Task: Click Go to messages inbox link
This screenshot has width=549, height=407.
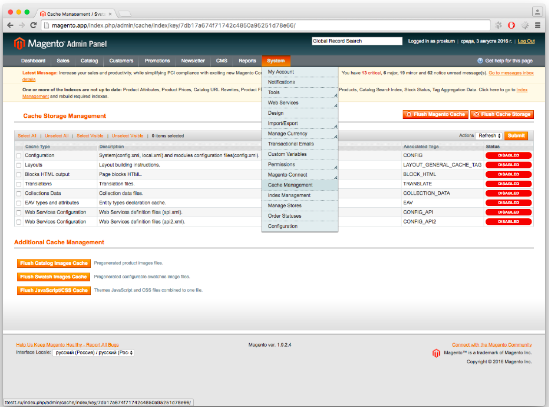Action: [511, 73]
